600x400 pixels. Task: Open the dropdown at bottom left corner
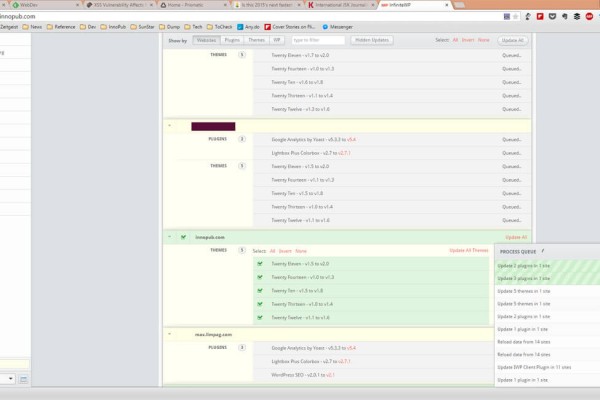pyautogui.click(x=8, y=379)
